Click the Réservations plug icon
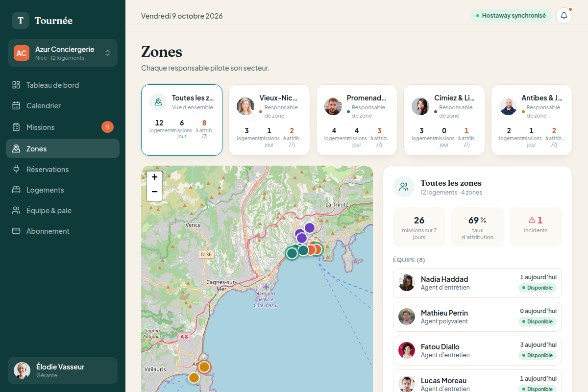The height and width of the screenshot is (392, 588). [16, 169]
